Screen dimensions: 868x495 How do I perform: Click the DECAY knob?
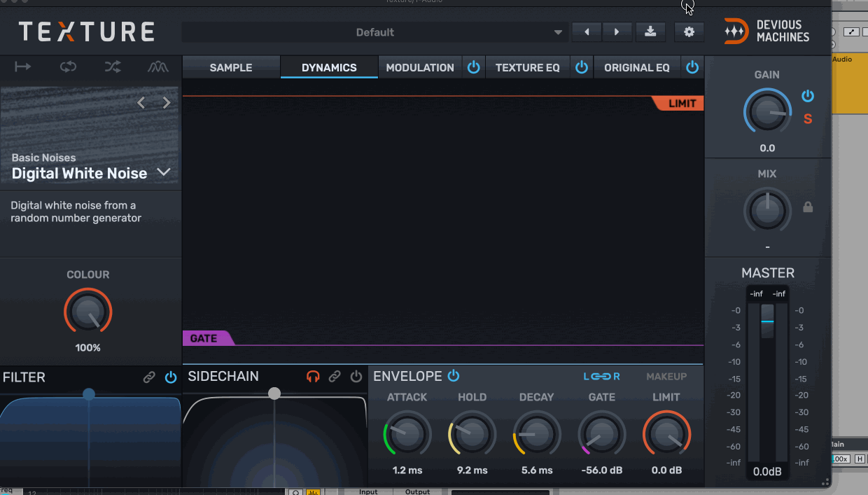(537, 434)
